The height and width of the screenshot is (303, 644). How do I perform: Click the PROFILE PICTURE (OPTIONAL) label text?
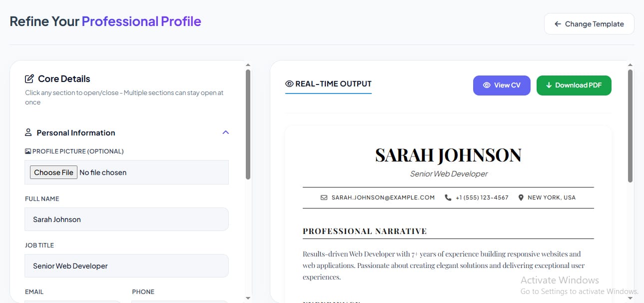coord(78,151)
